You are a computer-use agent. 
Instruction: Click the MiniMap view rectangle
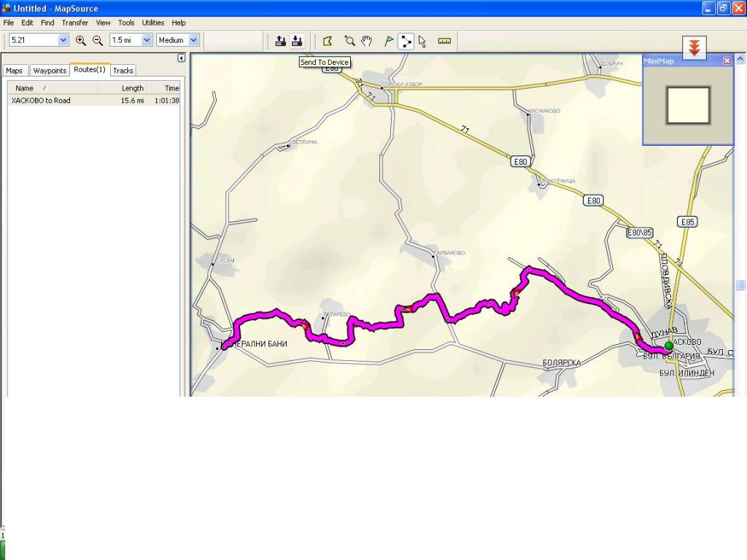pos(688,105)
